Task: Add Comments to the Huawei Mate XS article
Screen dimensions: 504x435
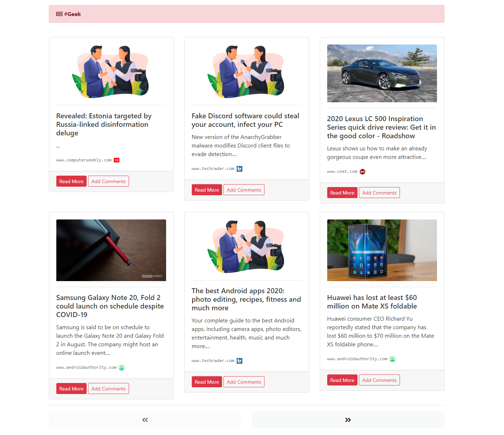Action: [379, 380]
